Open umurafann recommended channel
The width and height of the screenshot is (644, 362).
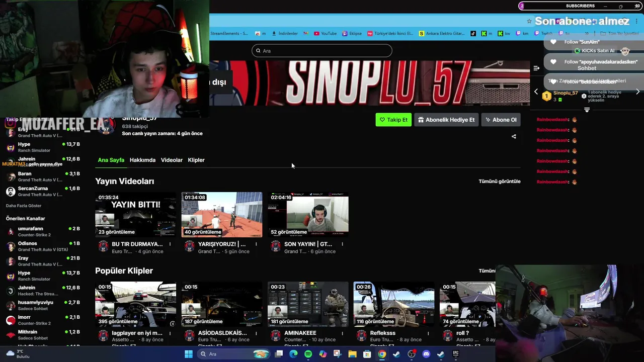coord(43,232)
